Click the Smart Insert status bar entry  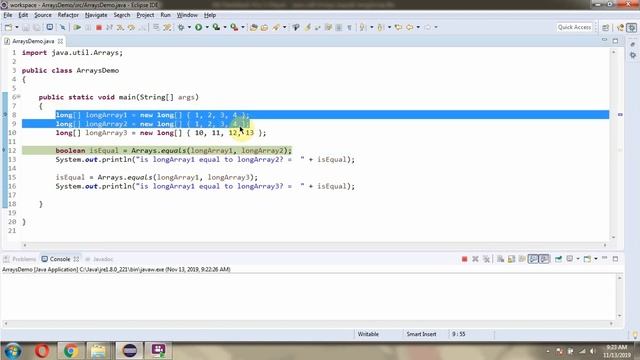421,334
